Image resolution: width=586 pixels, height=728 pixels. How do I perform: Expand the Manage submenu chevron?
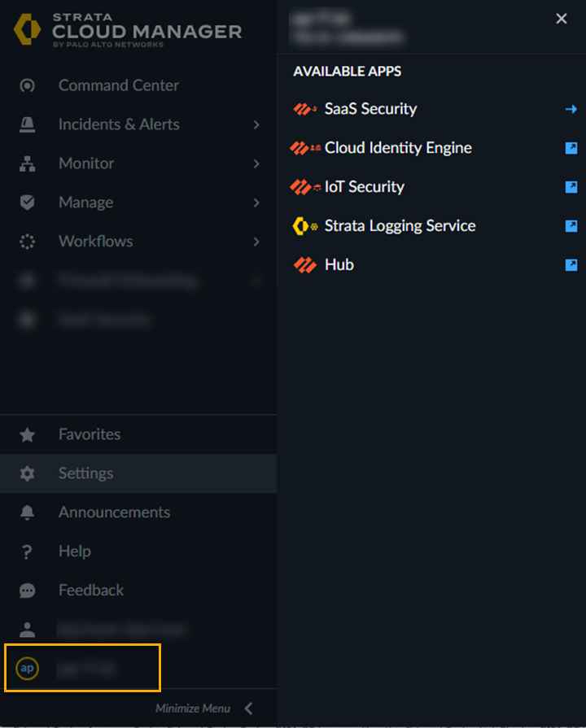(x=256, y=203)
